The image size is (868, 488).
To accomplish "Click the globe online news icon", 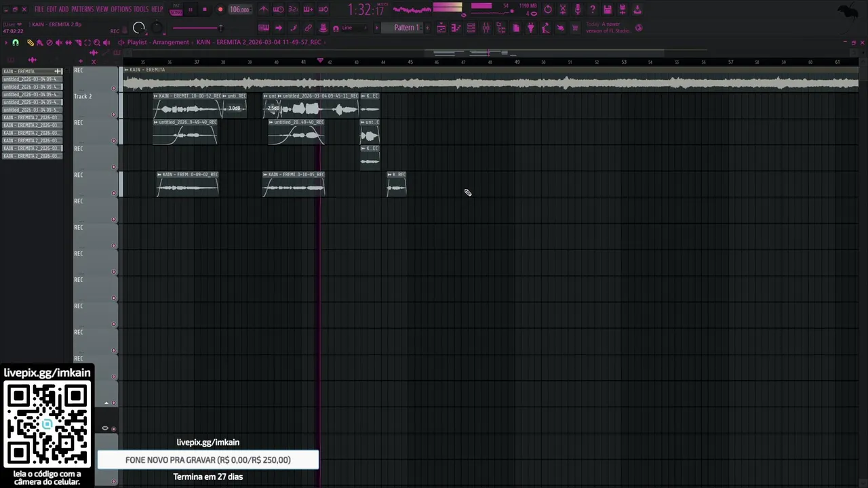I will click(639, 28).
